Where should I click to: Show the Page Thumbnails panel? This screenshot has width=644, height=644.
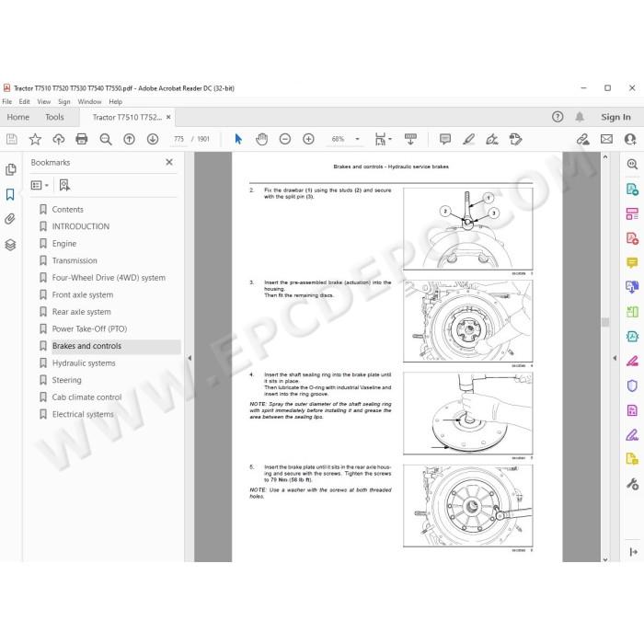click(11, 169)
